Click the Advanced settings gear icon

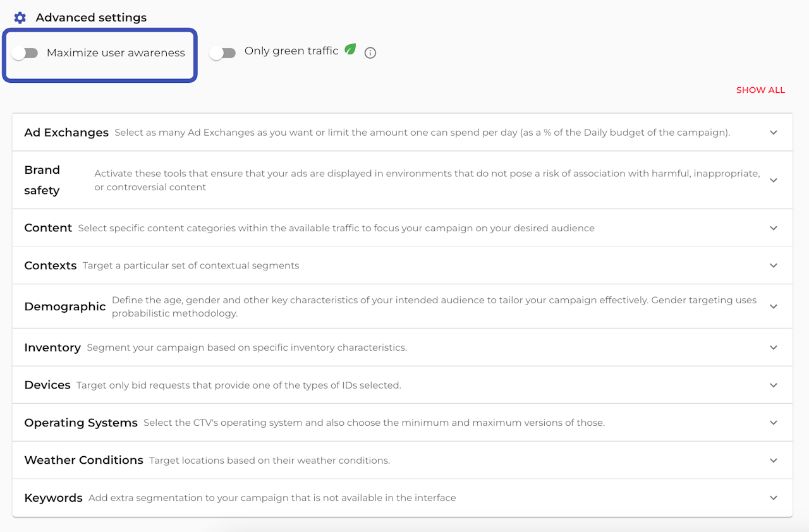click(x=20, y=18)
